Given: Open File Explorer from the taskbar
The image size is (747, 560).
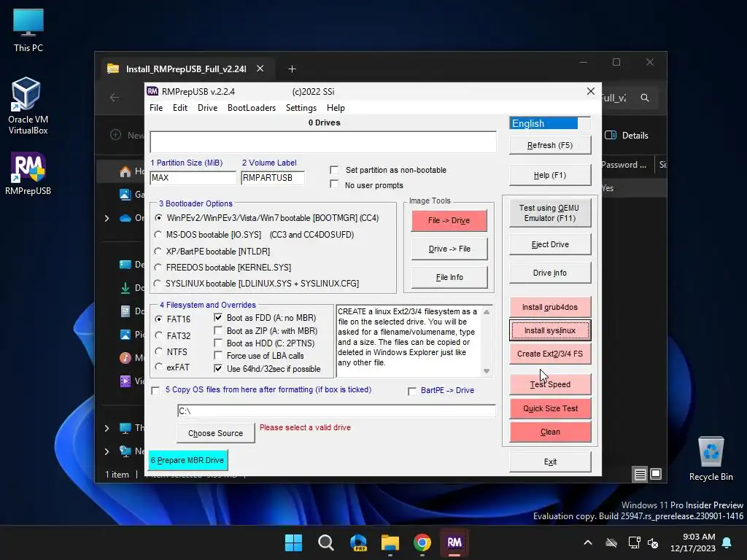Looking at the screenshot, I should coord(390,542).
